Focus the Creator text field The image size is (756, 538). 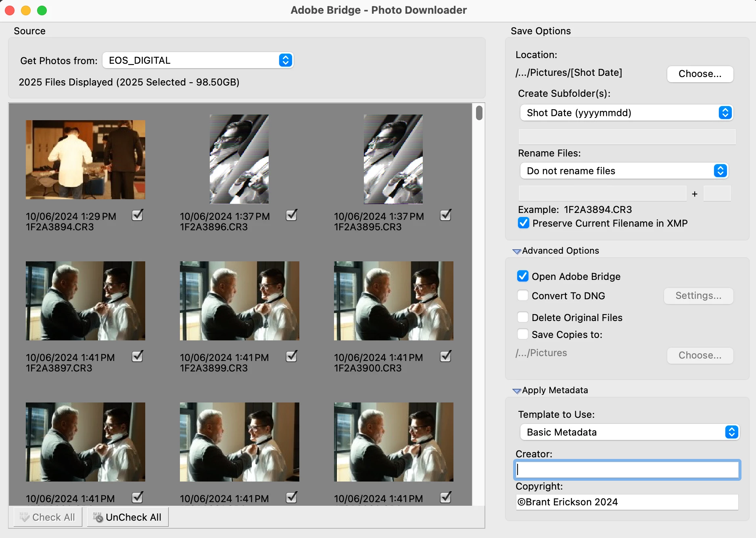(x=627, y=469)
